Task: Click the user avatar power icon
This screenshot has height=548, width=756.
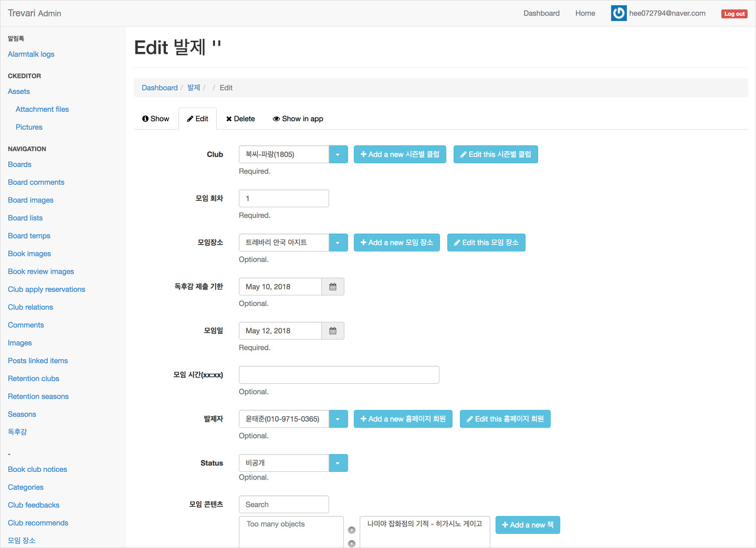Action: 618,14
